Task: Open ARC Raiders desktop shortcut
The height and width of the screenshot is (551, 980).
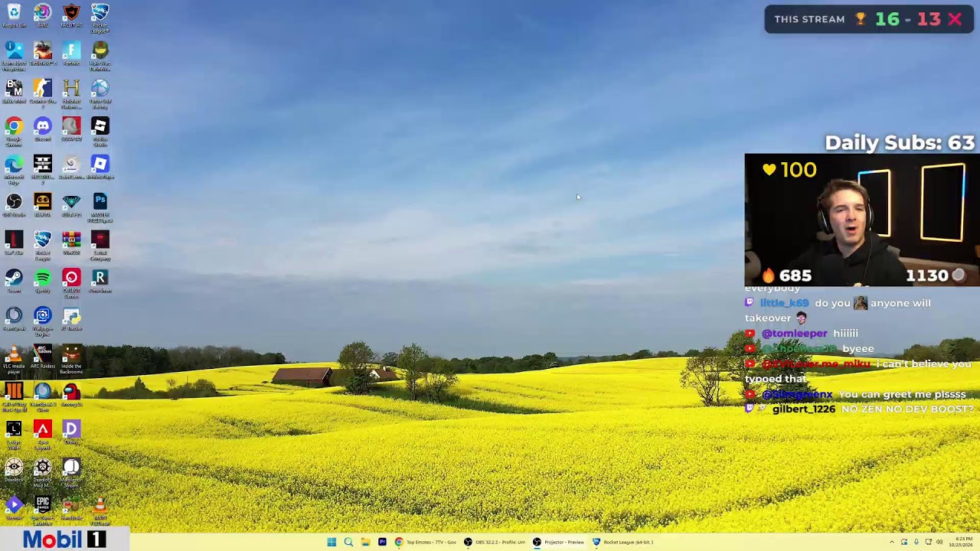Action: (43, 357)
